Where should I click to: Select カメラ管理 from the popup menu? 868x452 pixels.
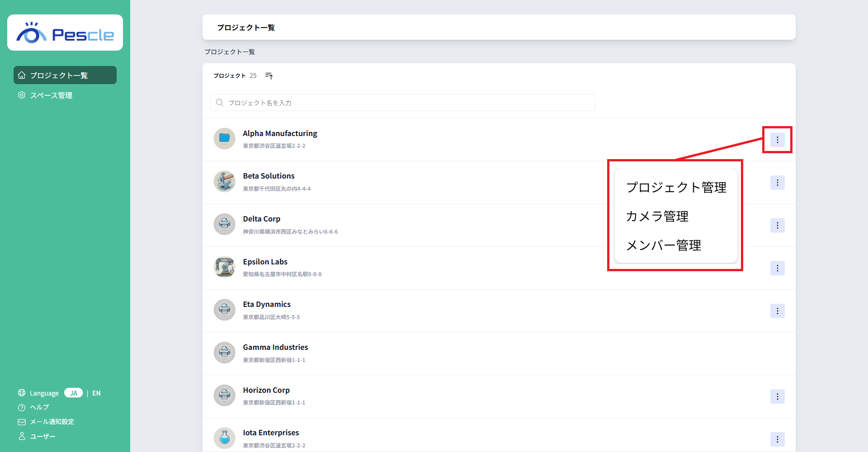pyautogui.click(x=657, y=217)
